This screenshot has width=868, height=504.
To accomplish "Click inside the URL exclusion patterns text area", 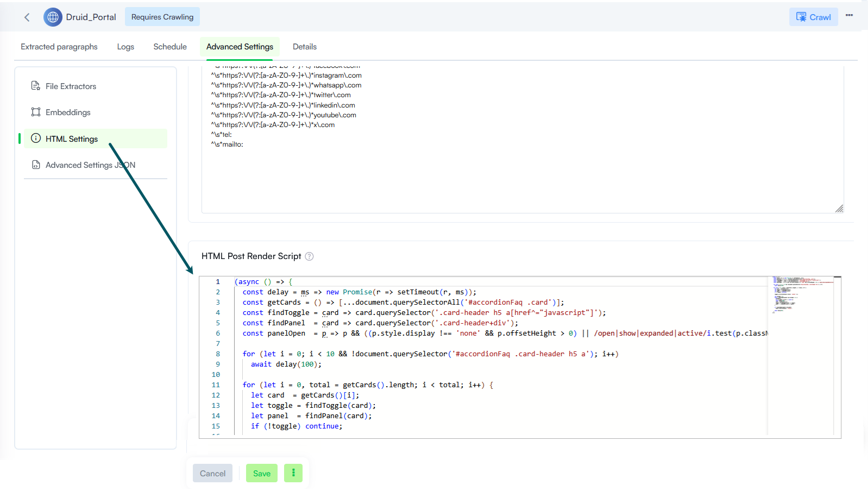I will pyautogui.click(x=523, y=140).
